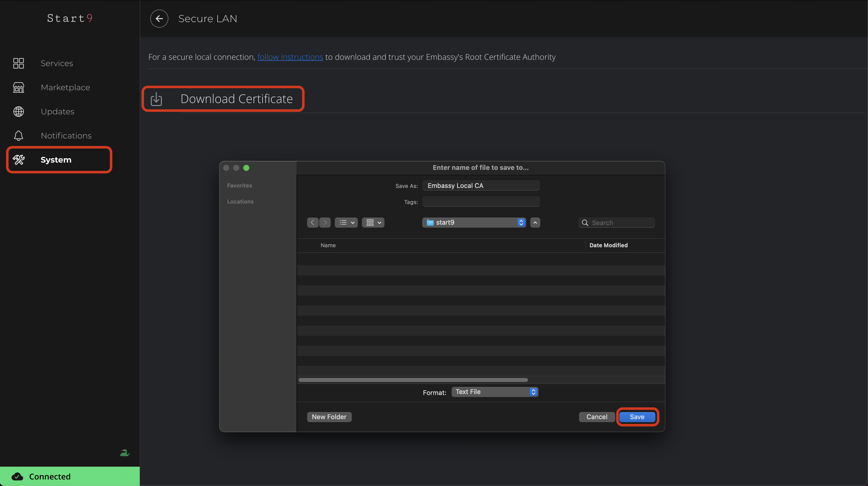Open the start9 folder location dropdown
This screenshot has height=486, width=868.
click(474, 222)
